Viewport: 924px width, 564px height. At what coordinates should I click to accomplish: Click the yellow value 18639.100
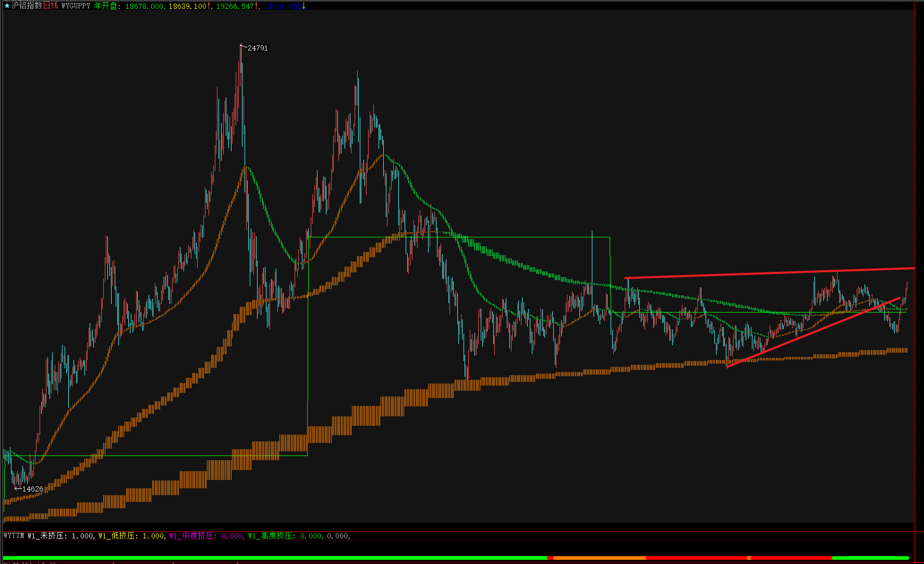coord(188,7)
